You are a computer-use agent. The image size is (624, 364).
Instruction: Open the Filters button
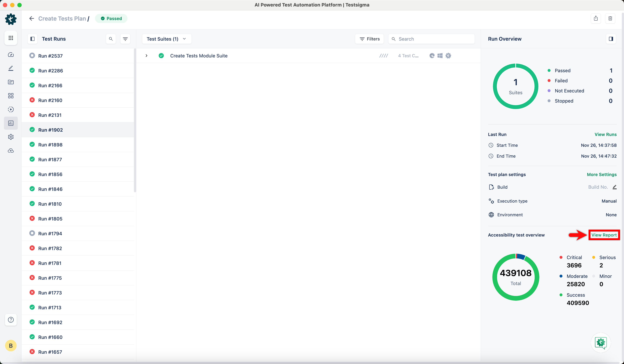coord(369,39)
